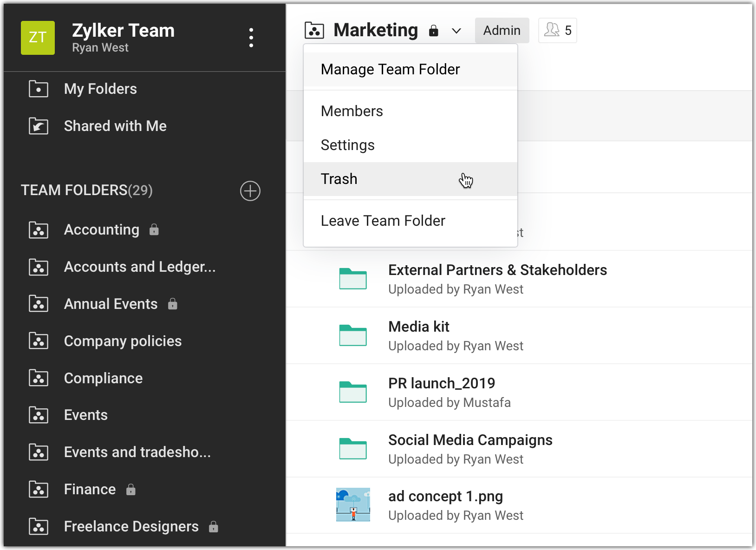
Task: Click the PR launch_2019 folder icon
Action: click(x=353, y=392)
